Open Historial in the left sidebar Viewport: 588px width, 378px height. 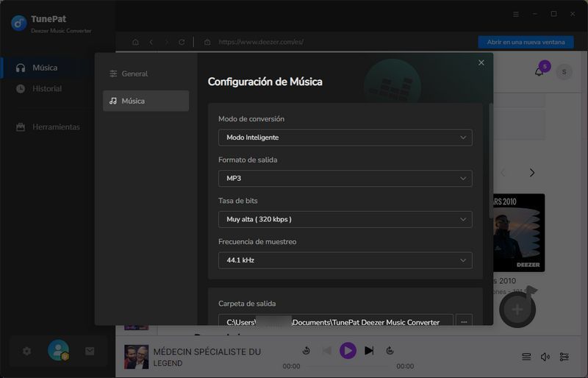[x=39, y=88]
